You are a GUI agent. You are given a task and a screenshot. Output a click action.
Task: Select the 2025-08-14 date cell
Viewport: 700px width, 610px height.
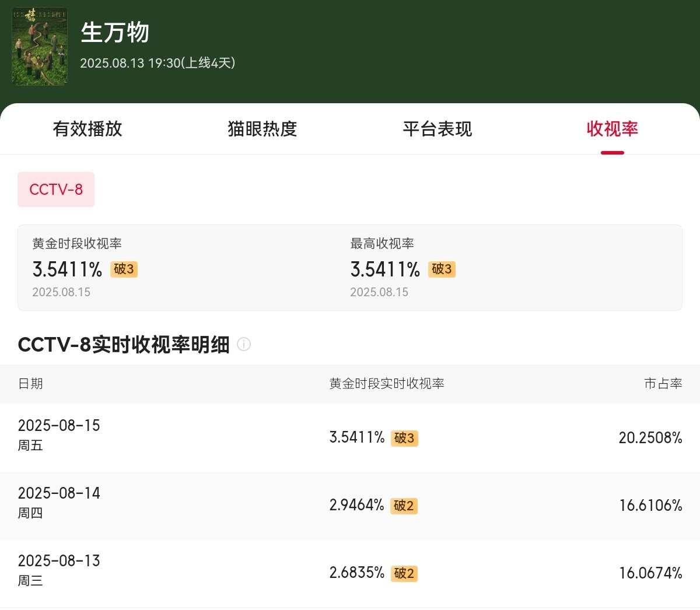pos(59,493)
